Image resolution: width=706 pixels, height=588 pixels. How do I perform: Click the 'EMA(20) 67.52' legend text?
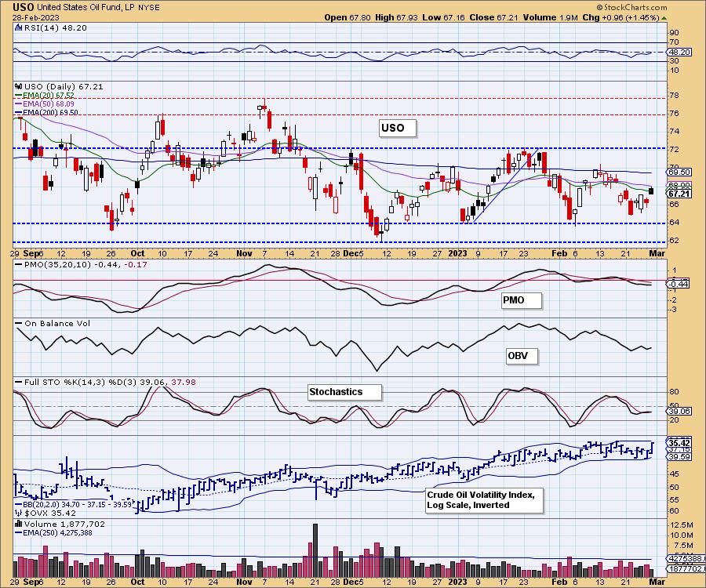pos(48,96)
